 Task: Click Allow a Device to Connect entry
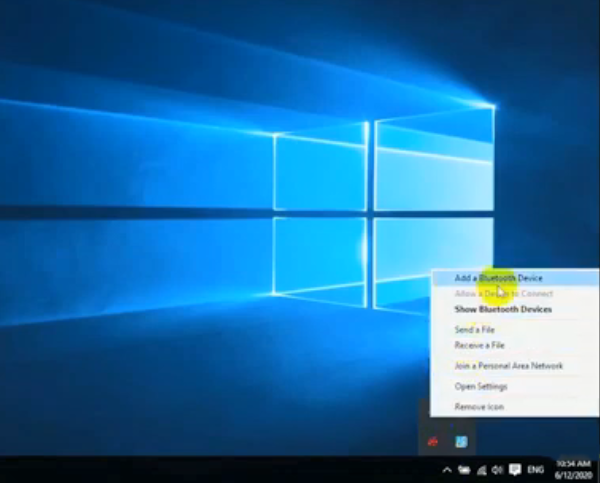coord(515,294)
